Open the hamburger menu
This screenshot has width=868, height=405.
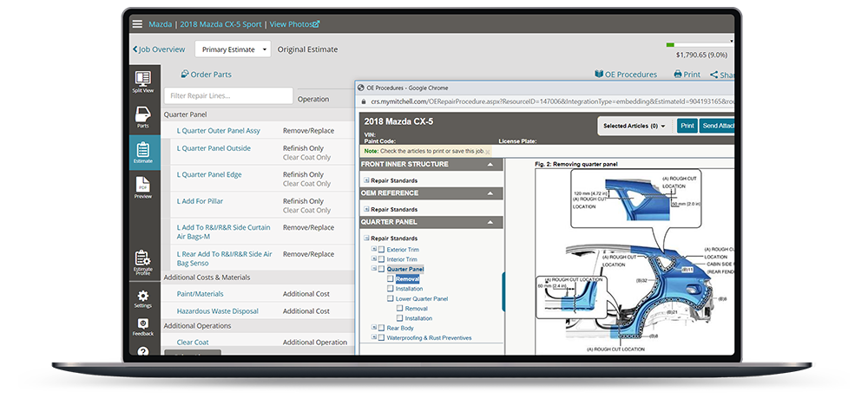137,23
